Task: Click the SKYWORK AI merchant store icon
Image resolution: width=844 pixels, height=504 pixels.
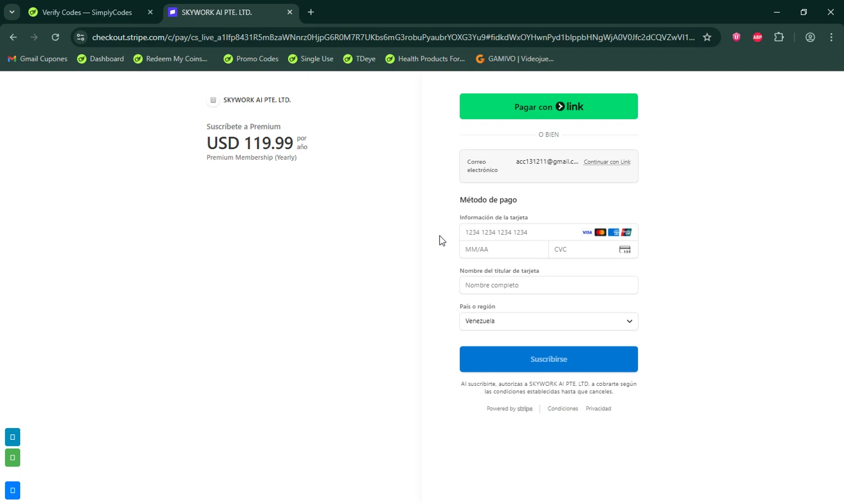Action: click(x=213, y=100)
